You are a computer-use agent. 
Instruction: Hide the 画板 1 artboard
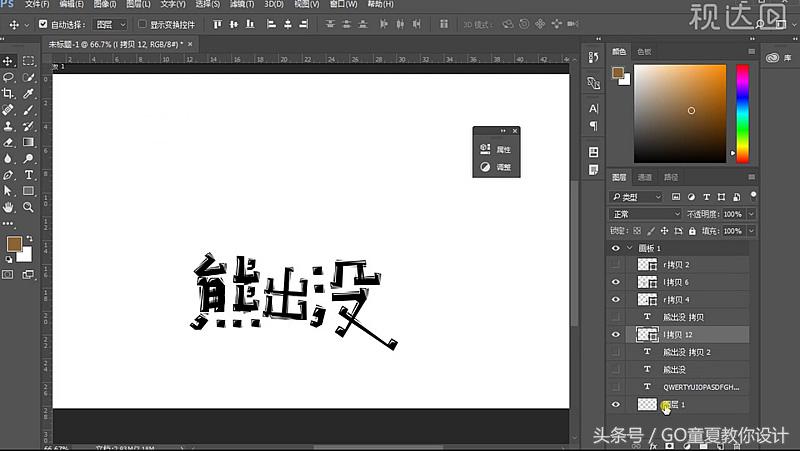pos(616,248)
